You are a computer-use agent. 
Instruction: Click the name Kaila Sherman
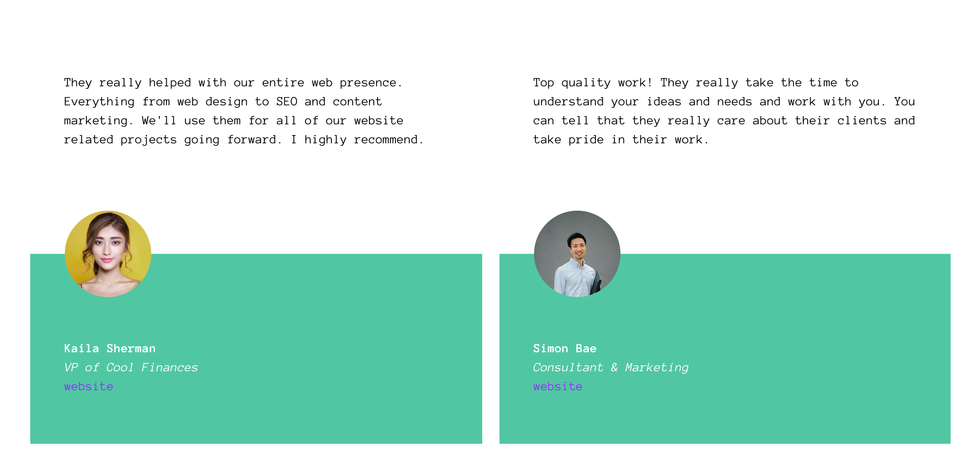coord(110,348)
